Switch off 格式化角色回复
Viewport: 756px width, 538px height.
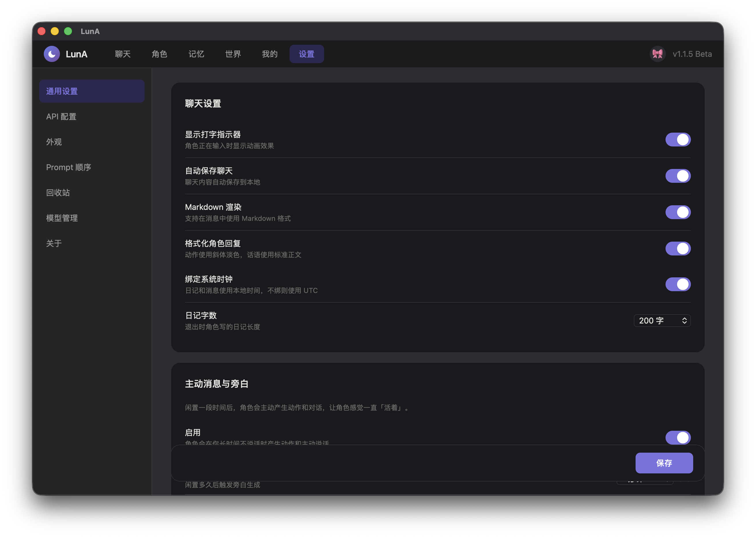click(x=678, y=249)
